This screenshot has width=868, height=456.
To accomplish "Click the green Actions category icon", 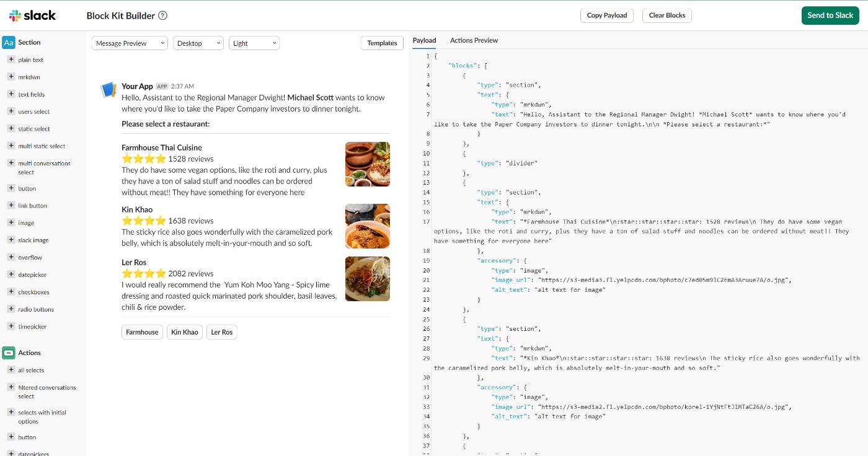I will pyautogui.click(x=9, y=353).
